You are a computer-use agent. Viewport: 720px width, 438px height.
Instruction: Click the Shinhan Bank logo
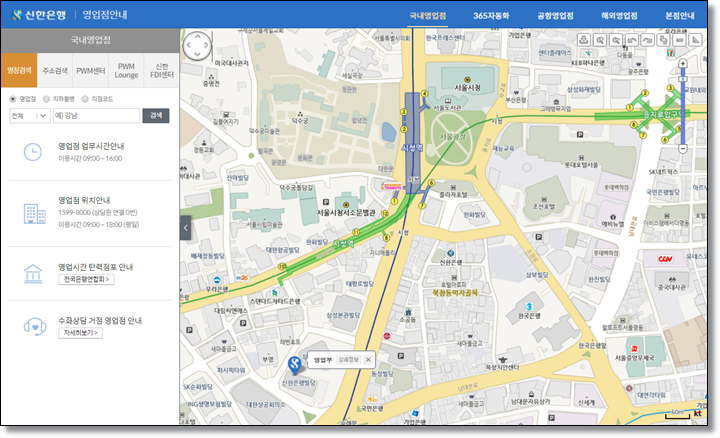point(39,15)
